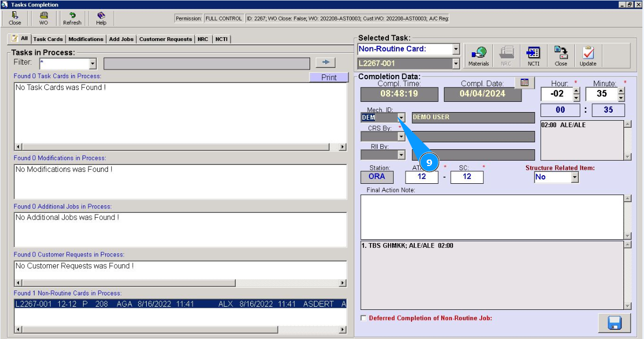
Task: Open the Customer Requests tab
Action: pos(166,39)
